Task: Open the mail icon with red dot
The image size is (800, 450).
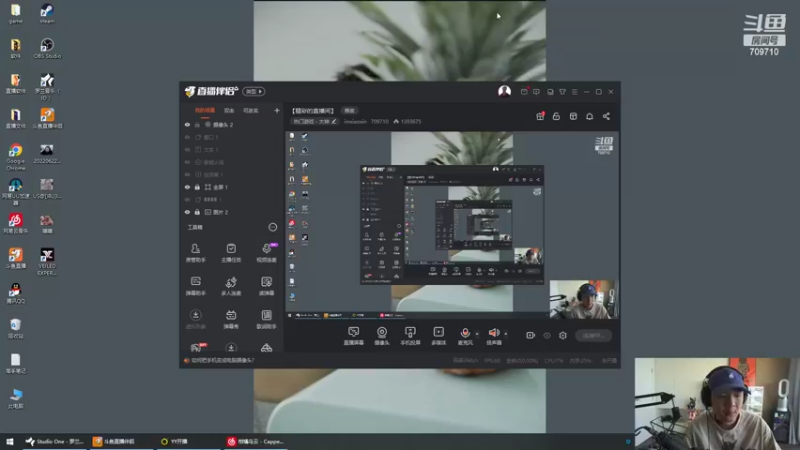Action: tap(524, 92)
